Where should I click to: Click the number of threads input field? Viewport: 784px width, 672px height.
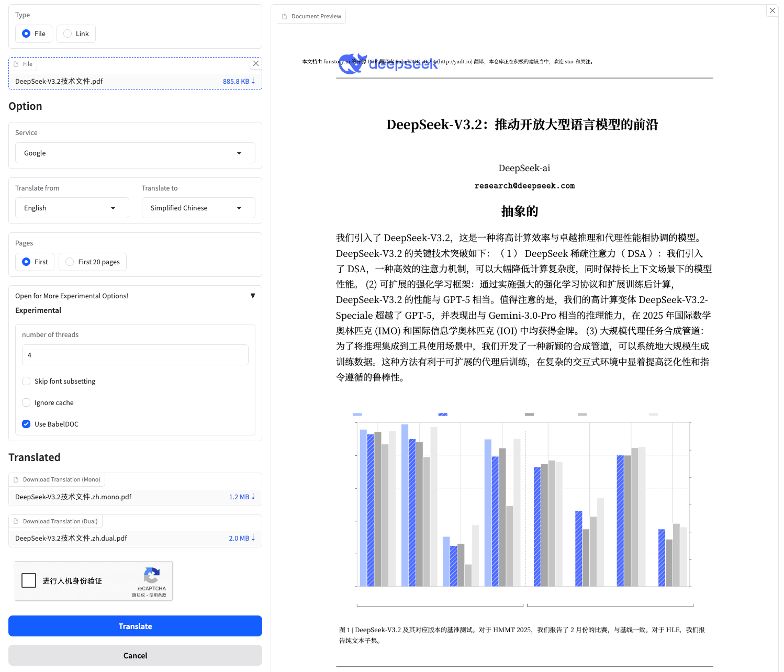pyautogui.click(x=135, y=355)
